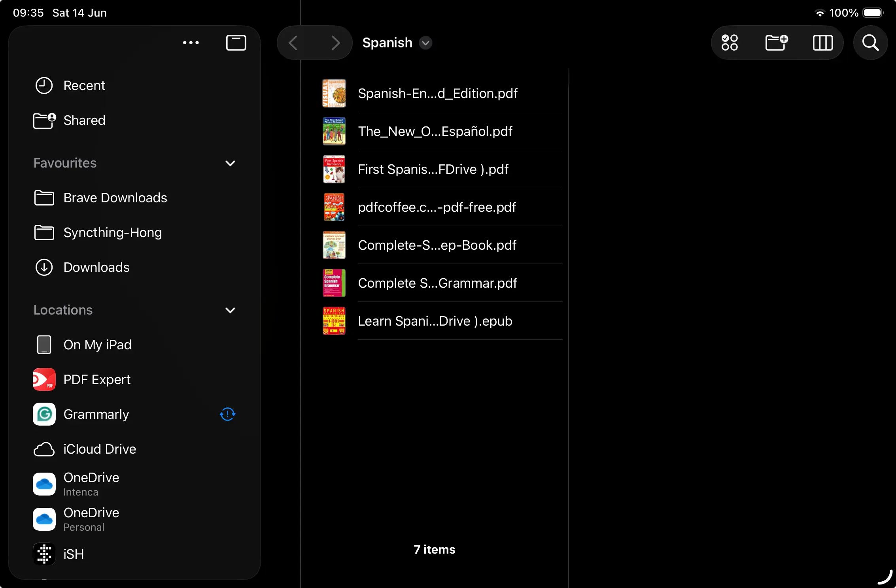Image resolution: width=896 pixels, height=588 pixels.
Task: Collapse the Favourites section
Action: click(x=230, y=164)
